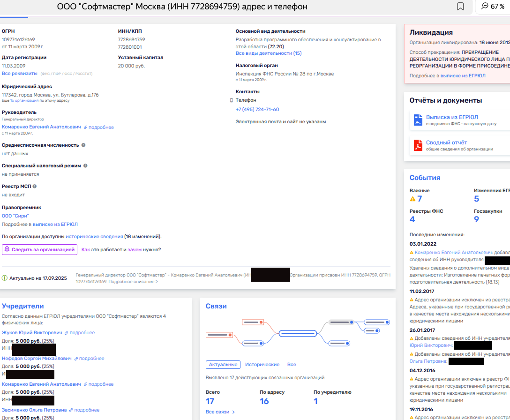Open the 67% zoom control
Viewport: 510px width, 420px height.
pos(492,7)
